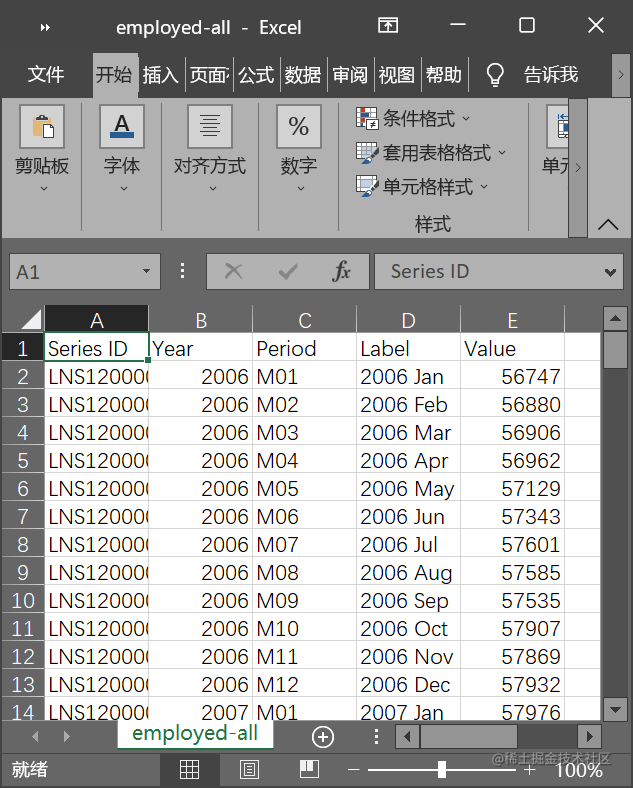Click the 100% zoom level button
Image resolution: width=633 pixels, height=788 pixels.
pos(579,769)
